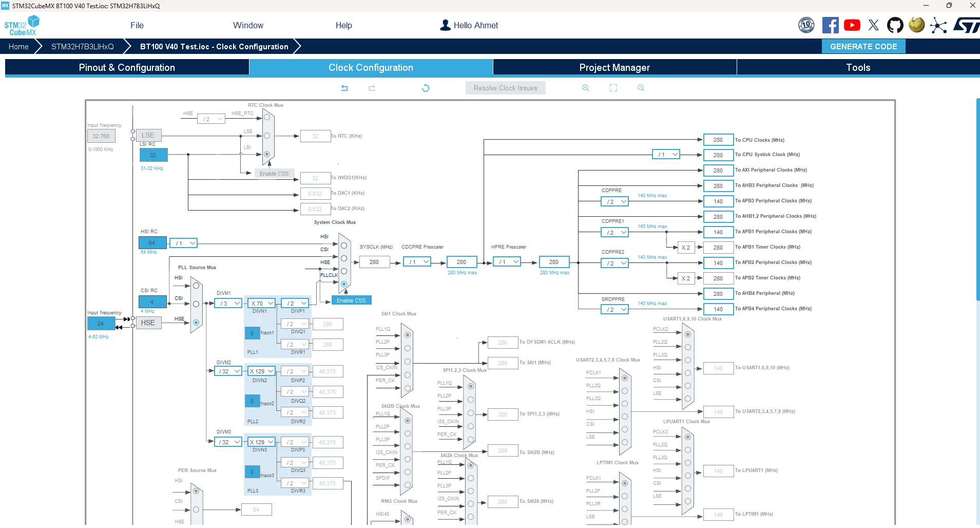Zoom out of the clock diagram
The height and width of the screenshot is (528, 980).
click(641, 88)
